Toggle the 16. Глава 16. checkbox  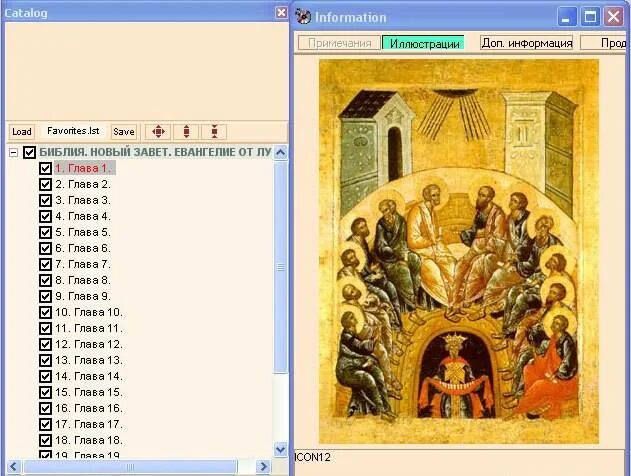pos(45,408)
